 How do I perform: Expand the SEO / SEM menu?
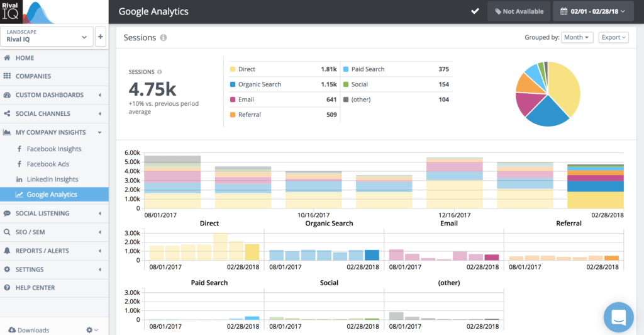coord(54,232)
